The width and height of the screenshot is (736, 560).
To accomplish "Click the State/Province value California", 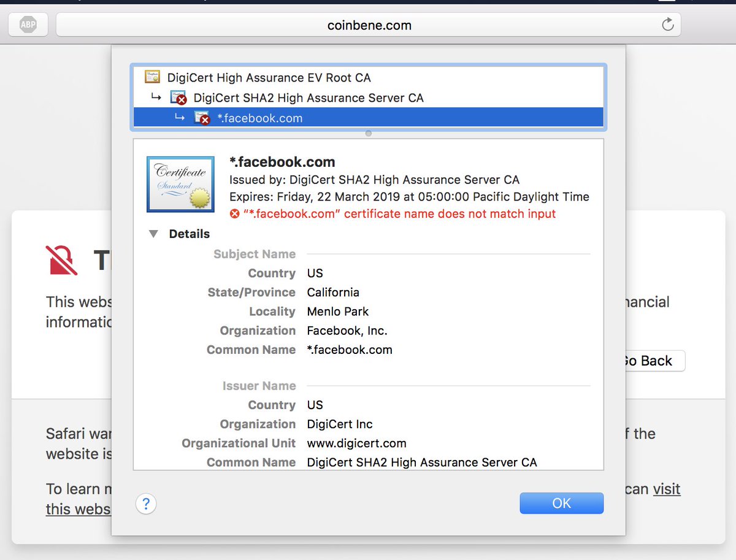I will pos(333,293).
